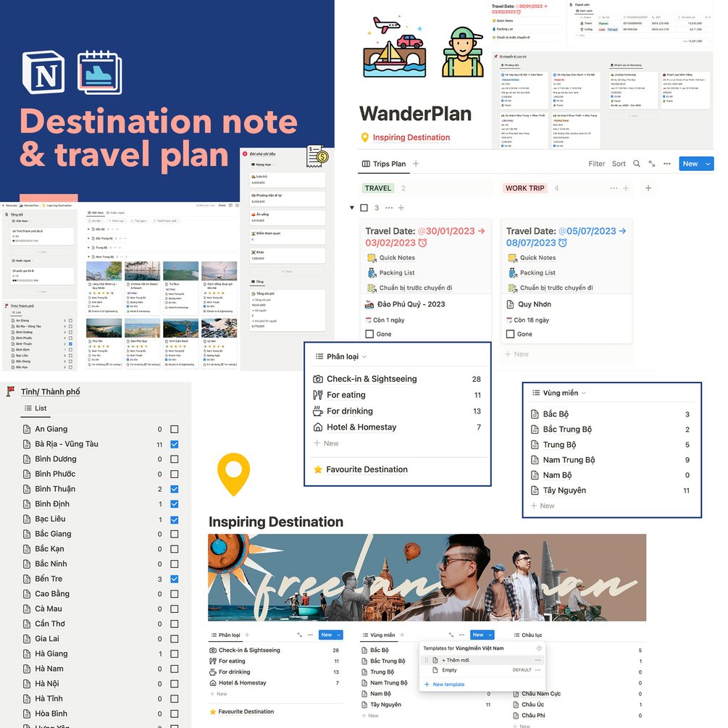
Task: Open the three-dot menu in Trips Plan toolbar
Action: [x=667, y=164]
